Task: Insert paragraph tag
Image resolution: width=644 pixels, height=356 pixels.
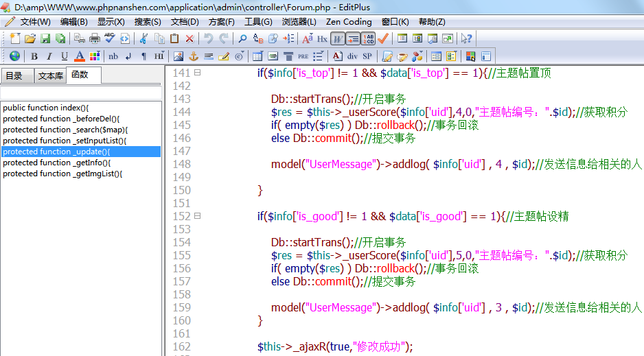Action: (x=143, y=56)
